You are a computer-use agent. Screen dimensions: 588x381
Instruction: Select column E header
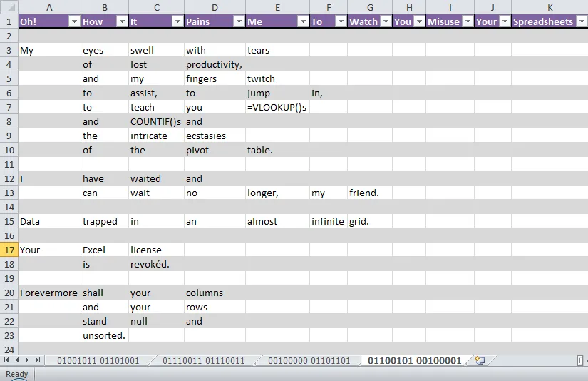click(277, 7)
